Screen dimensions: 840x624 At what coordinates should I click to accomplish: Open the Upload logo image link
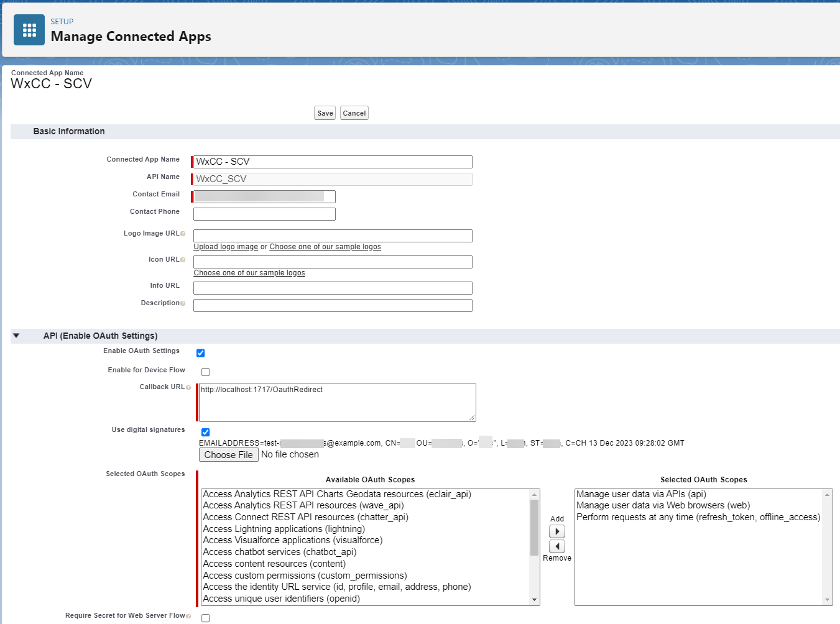(226, 247)
